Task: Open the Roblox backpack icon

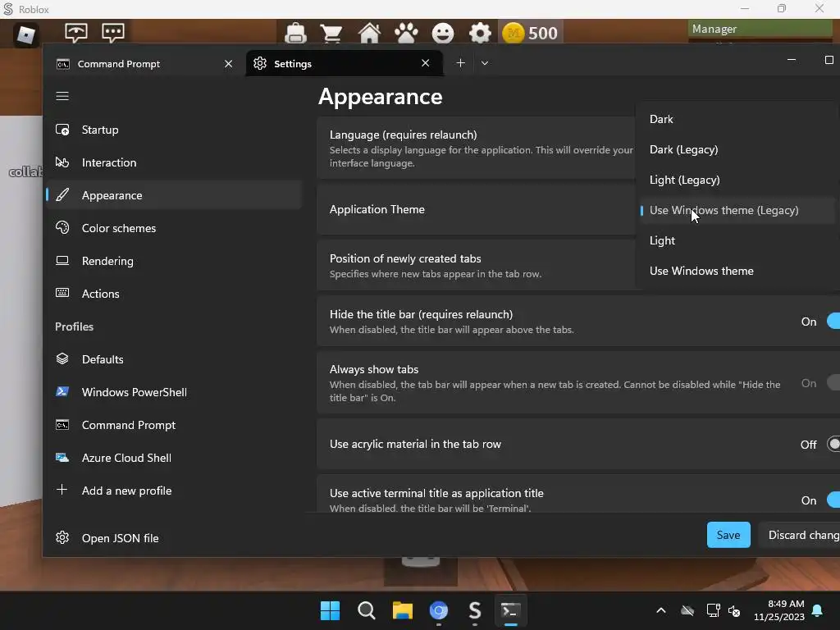Action: pos(295,33)
